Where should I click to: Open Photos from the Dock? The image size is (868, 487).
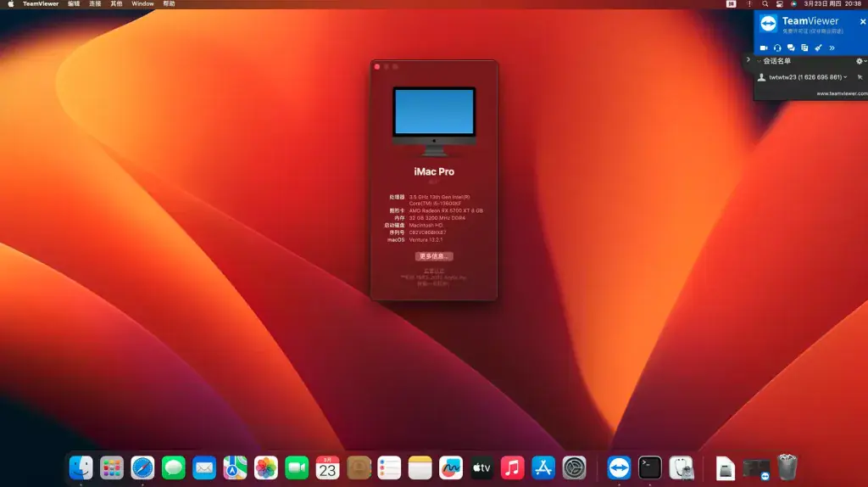tap(265, 467)
